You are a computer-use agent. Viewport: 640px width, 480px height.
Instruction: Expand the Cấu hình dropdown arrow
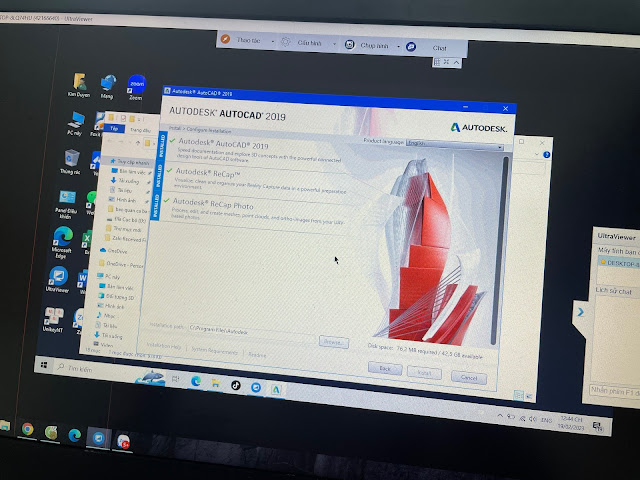pyautogui.click(x=334, y=44)
